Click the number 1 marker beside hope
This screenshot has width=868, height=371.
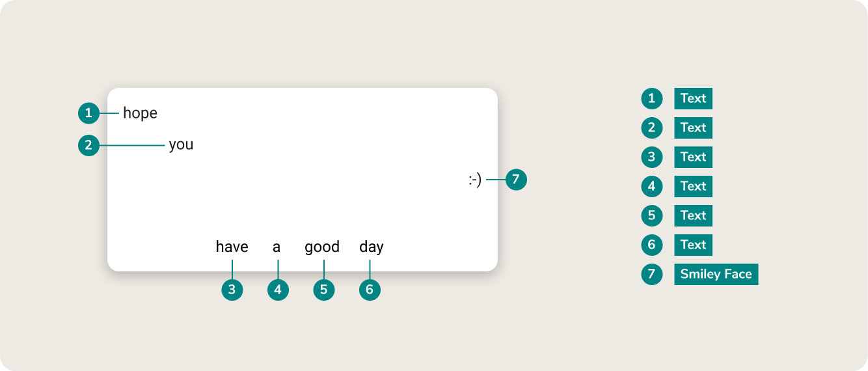point(88,113)
